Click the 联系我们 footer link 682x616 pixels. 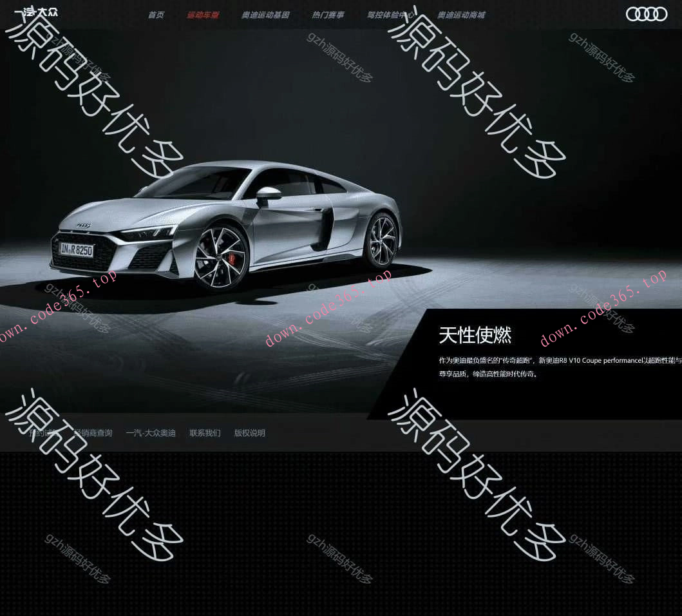click(x=205, y=433)
